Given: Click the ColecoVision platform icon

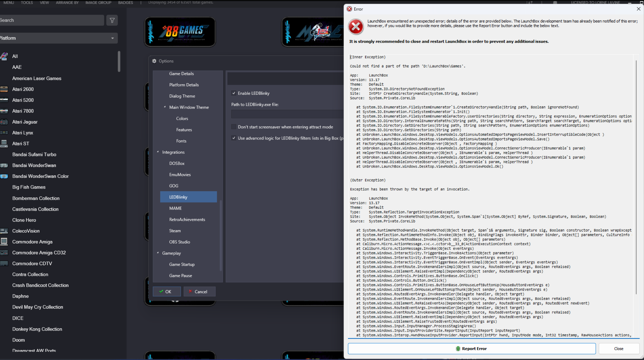Looking at the screenshot, I should (4, 231).
